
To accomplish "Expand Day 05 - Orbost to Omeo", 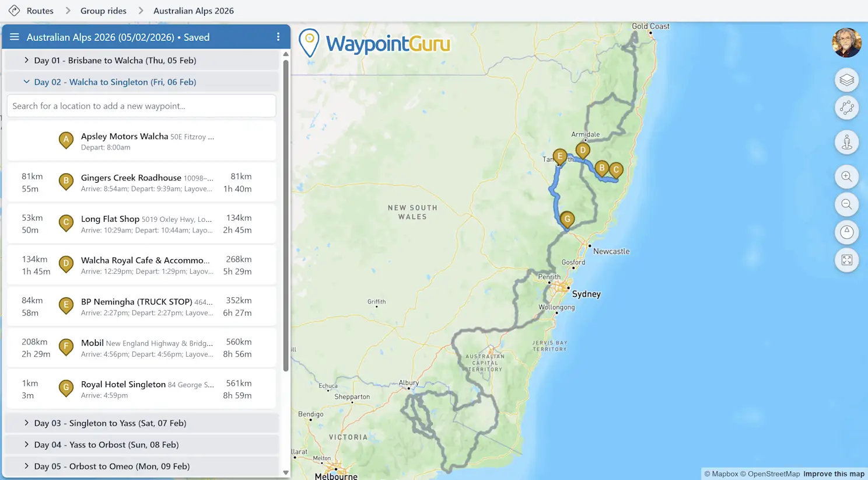I will (x=141, y=466).
